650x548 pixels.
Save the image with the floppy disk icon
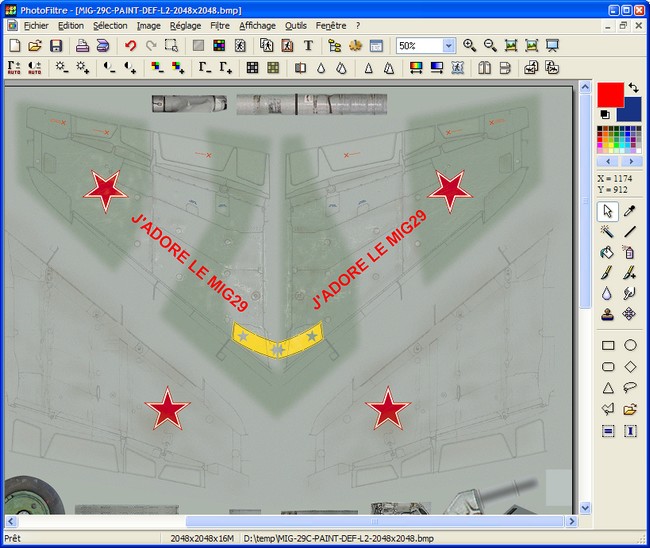(x=56, y=46)
